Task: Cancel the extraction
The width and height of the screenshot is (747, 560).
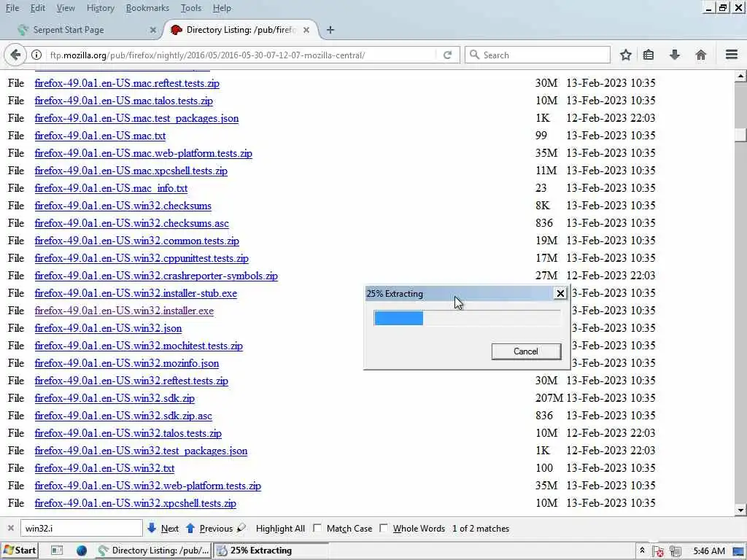Action: [x=526, y=351]
